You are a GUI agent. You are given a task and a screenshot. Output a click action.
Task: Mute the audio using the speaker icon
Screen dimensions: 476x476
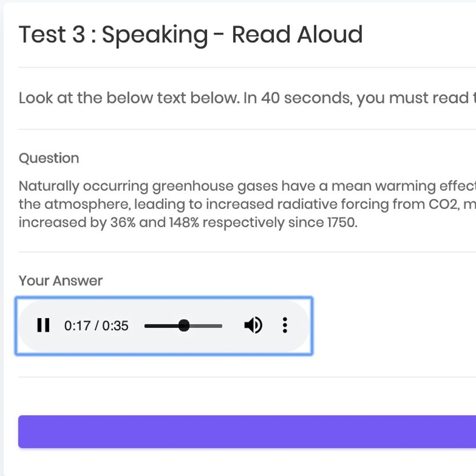pyautogui.click(x=253, y=326)
